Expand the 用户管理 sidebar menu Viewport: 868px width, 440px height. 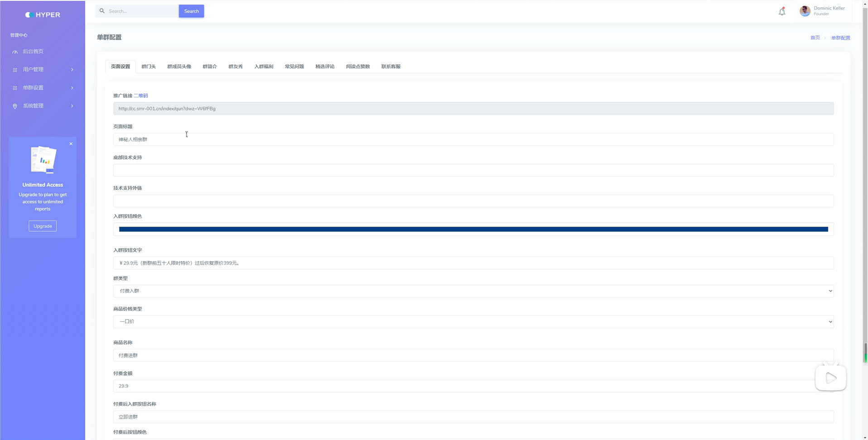(x=43, y=70)
